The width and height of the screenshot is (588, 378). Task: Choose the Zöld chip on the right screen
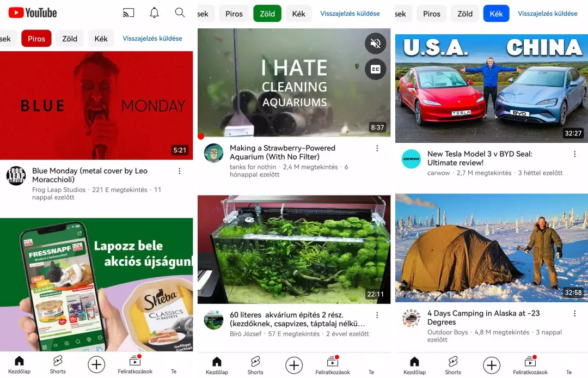click(x=465, y=14)
